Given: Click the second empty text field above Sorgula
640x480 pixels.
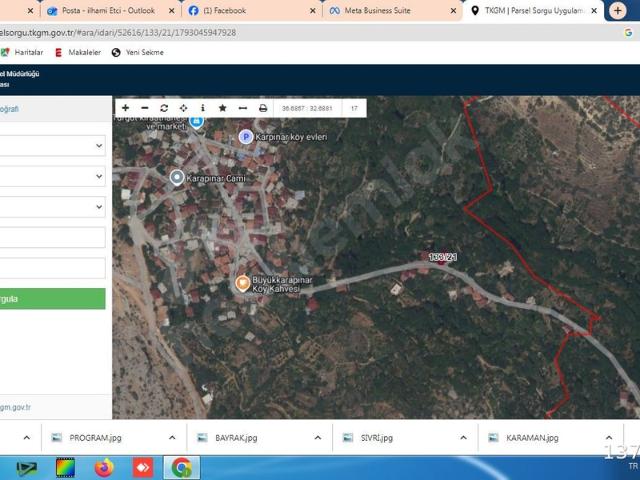Looking at the screenshot, I should point(52,268).
